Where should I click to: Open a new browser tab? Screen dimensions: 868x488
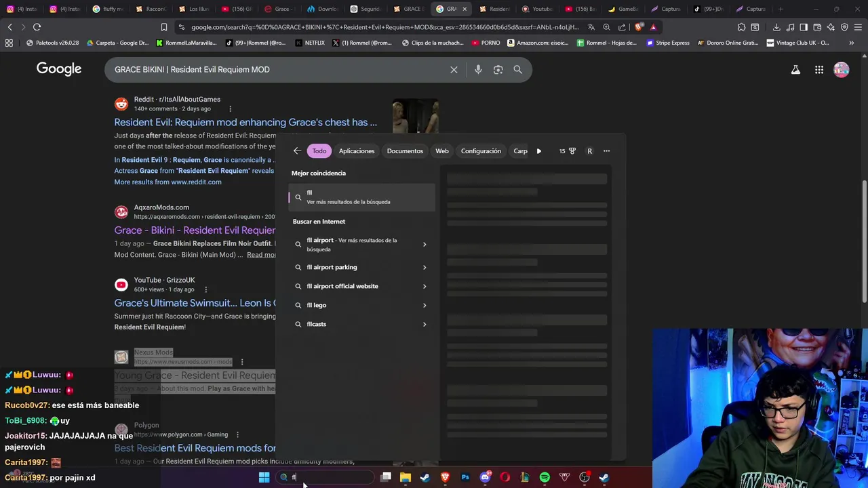pyautogui.click(x=781, y=9)
